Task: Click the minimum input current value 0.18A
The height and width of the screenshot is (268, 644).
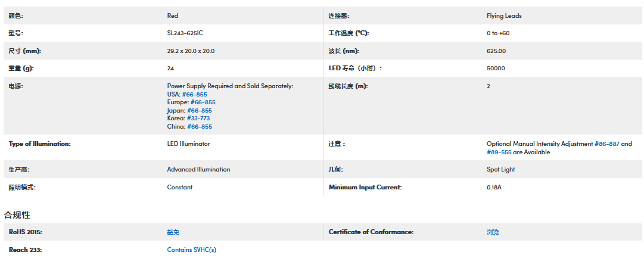Action: point(494,187)
